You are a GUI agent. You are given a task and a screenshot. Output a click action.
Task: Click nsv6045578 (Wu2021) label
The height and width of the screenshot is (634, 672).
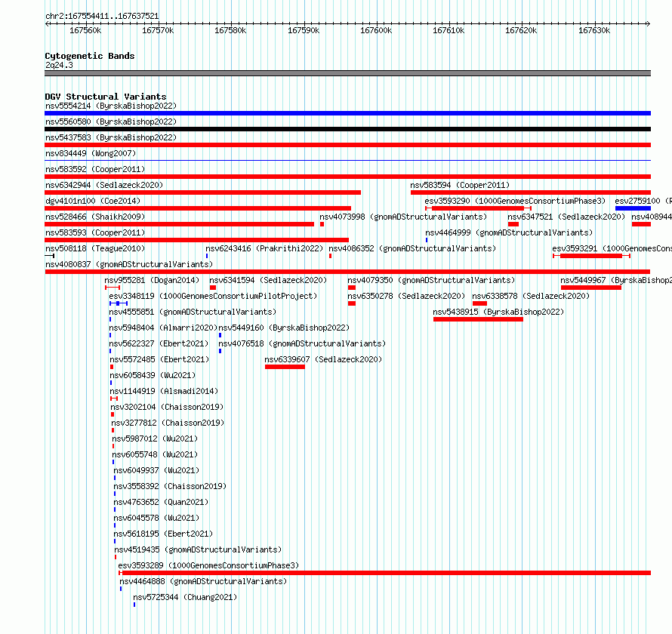pyautogui.click(x=156, y=518)
